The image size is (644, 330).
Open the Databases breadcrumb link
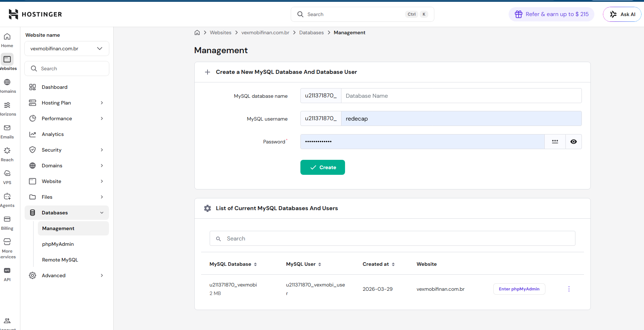[x=311, y=32]
